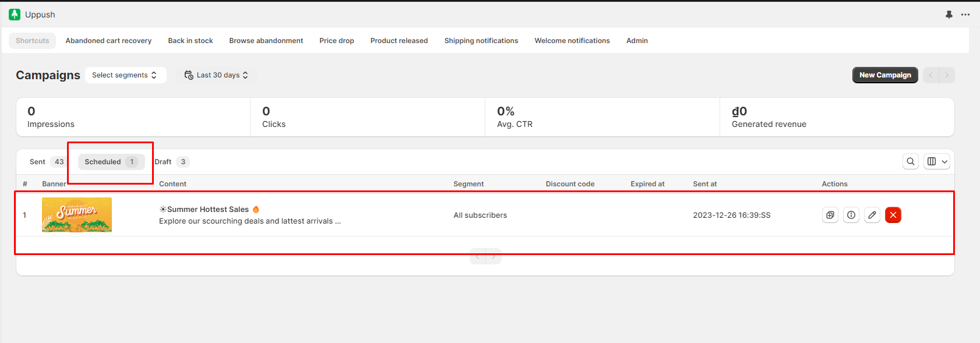Screen dimensions: 980x343
Task: Open the Admin navigation item
Action: [x=637, y=41]
